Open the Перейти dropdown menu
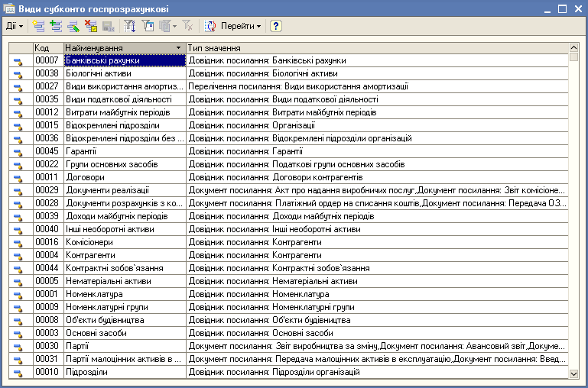Screen dimensions: 588x388 tap(240, 26)
